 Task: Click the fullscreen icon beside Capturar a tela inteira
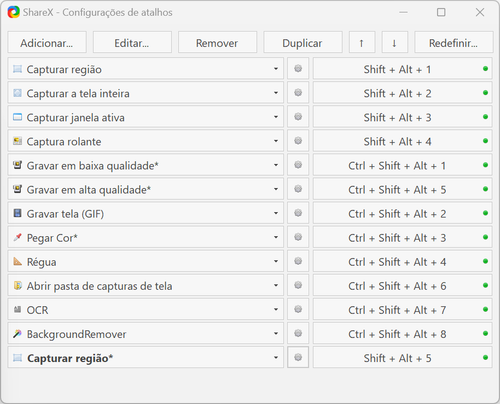click(17, 93)
